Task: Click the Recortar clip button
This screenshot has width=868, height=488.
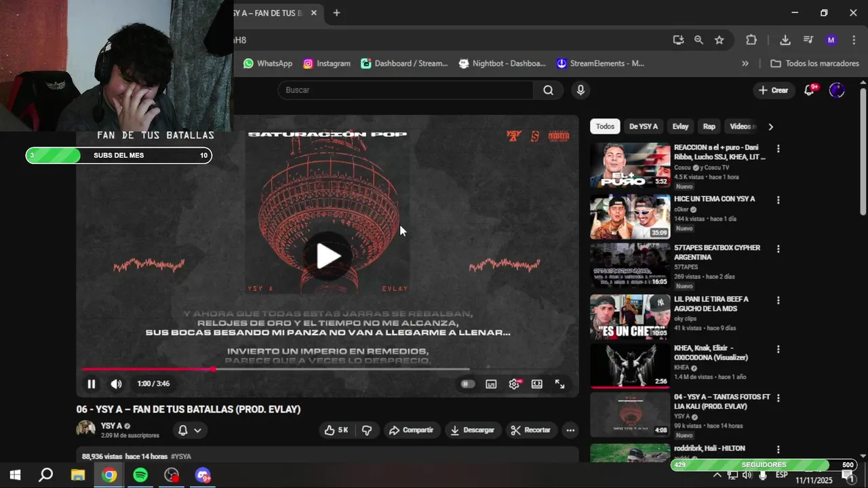Action: pos(531,430)
